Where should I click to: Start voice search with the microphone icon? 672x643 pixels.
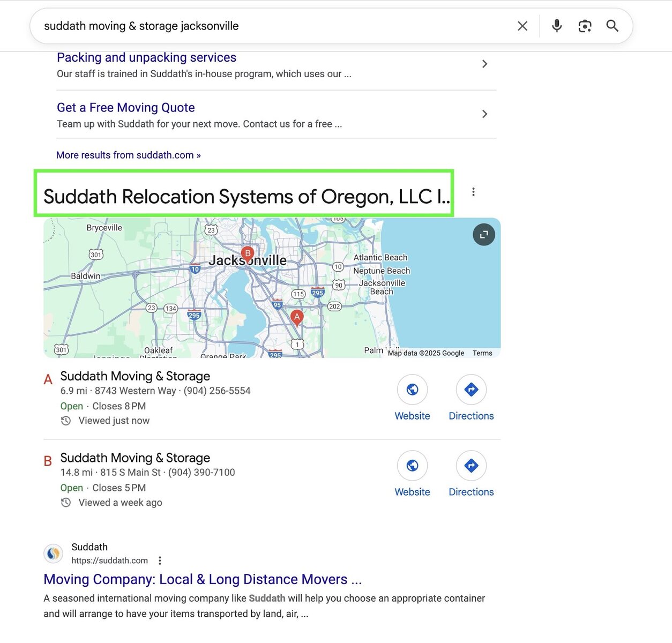click(x=557, y=26)
